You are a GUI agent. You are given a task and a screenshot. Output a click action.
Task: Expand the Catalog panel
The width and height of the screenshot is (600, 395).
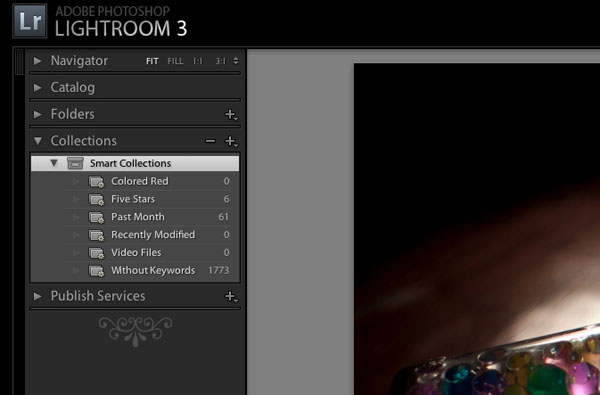pos(38,88)
